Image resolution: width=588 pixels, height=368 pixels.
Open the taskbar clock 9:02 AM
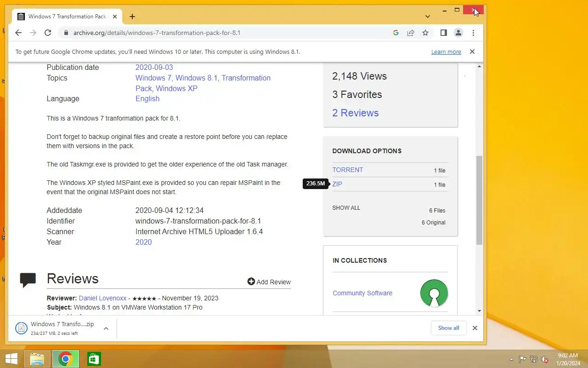click(567, 359)
